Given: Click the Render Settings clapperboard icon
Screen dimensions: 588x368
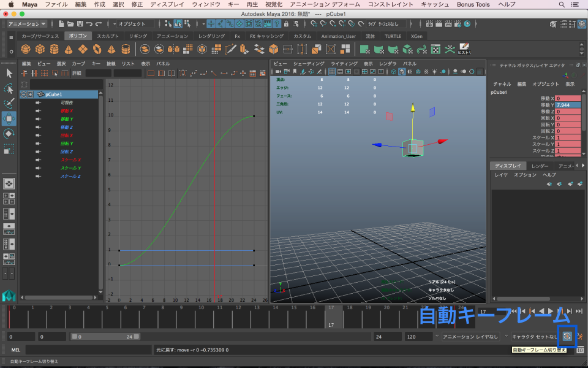Looking at the screenshot, I should coord(458,24).
